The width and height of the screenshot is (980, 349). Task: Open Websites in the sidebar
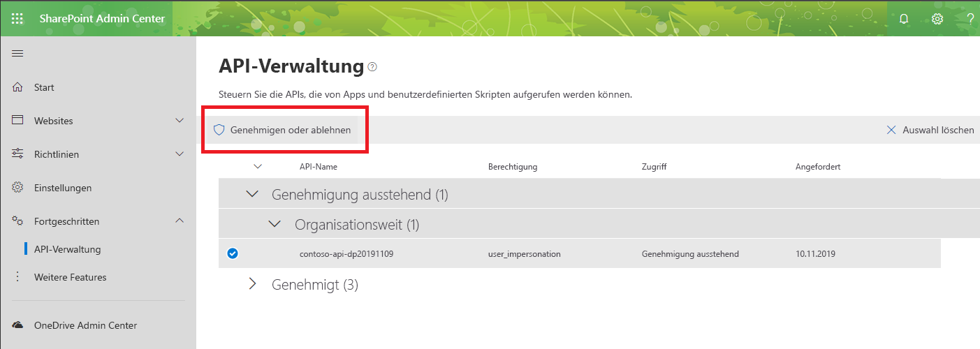point(54,121)
